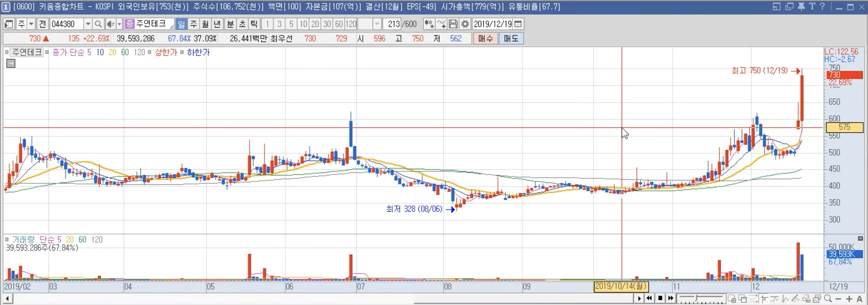Open the stock code dropdown arrow
Viewport: 868px width, 305px height.
[88, 24]
